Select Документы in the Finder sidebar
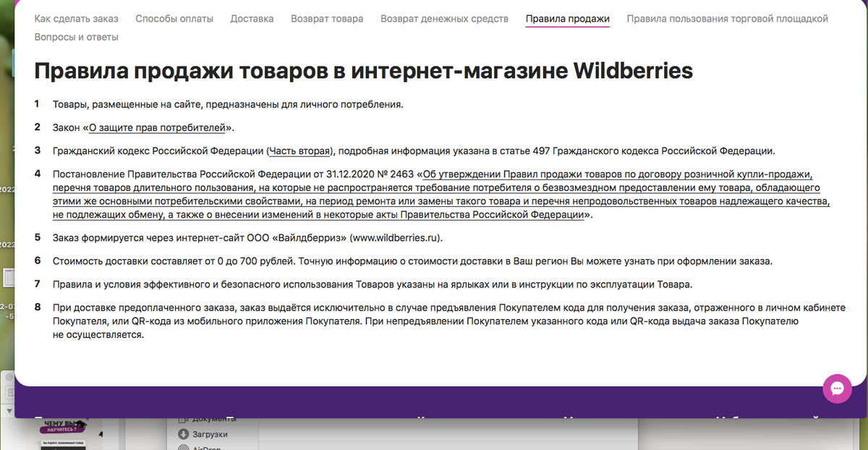868x450 pixels. click(x=214, y=420)
